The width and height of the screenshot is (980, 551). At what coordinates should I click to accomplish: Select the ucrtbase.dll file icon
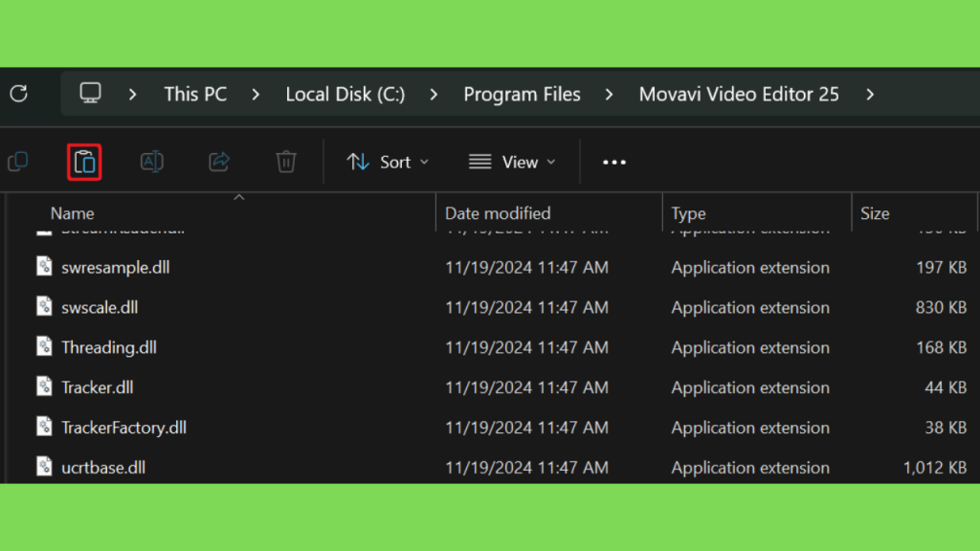[x=44, y=467]
